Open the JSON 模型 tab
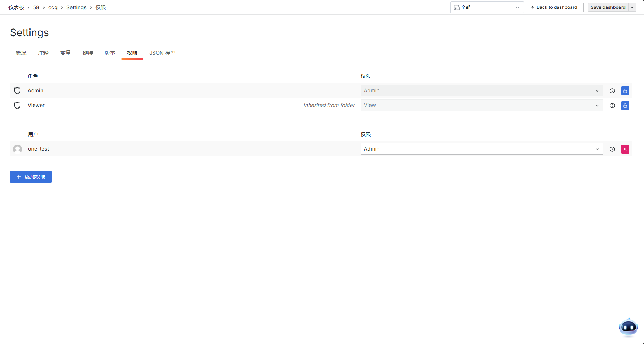 (162, 53)
